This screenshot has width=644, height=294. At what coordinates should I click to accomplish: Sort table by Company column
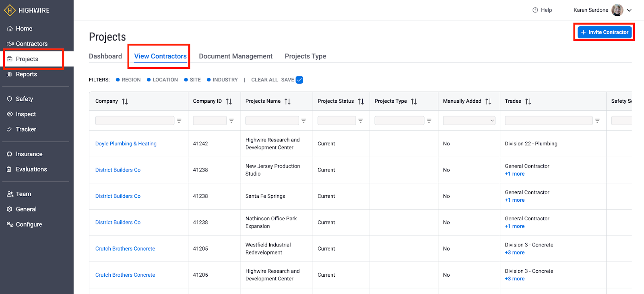pos(125,101)
